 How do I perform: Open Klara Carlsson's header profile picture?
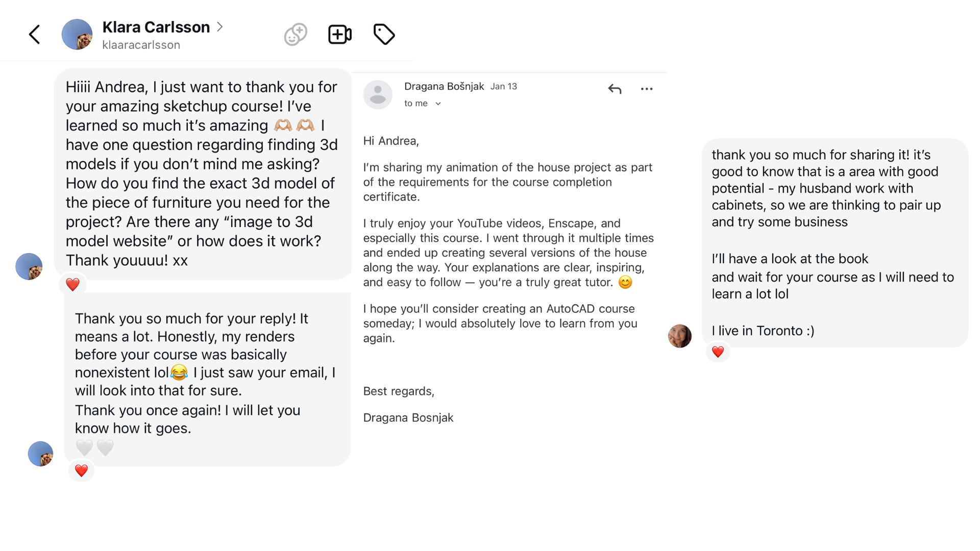[77, 34]
